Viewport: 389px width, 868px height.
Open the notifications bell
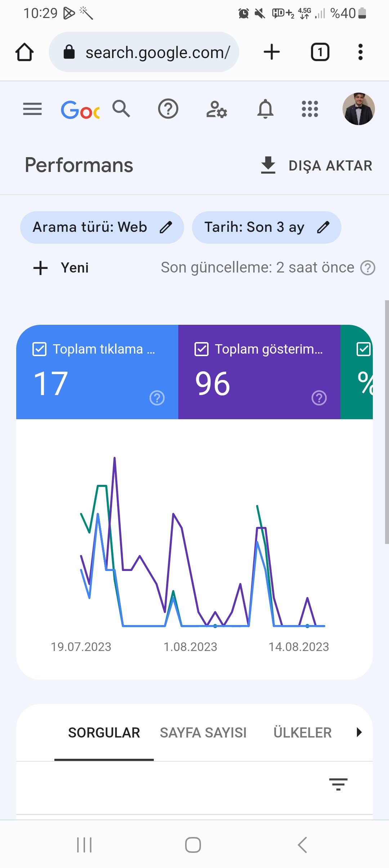click(x=265, y=109)
